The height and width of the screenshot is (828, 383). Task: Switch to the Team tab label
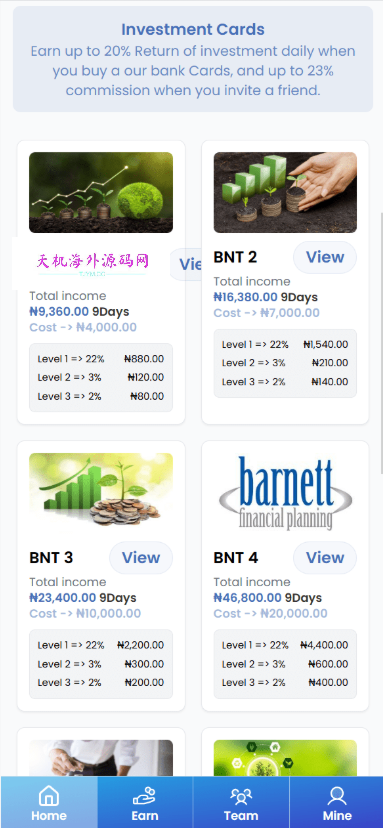(241, 816)
